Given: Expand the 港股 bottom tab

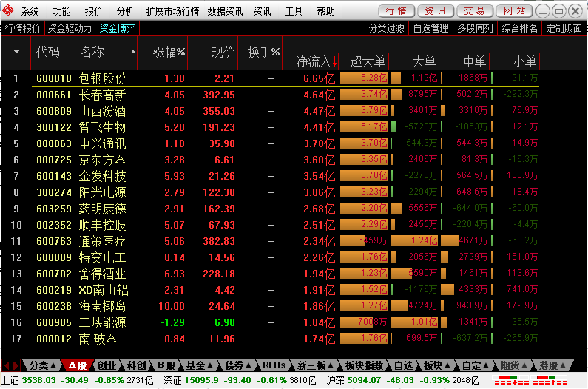Looking at the screenshot, I should pos(552,365).
